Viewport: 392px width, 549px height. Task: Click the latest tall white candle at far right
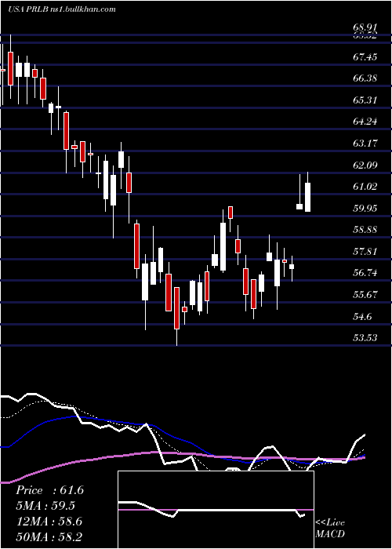tap(307, 197)
